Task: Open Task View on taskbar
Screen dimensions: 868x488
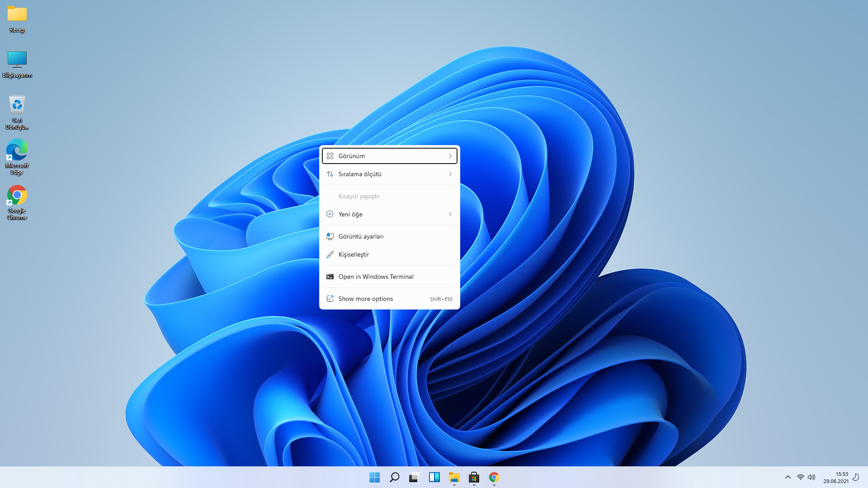Action: pos(414,477)
